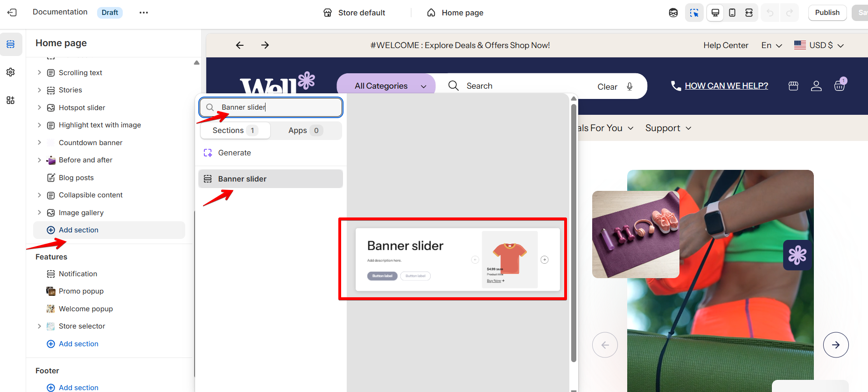Open the USD $ currency dropdown
The height and width of the screenshot is (392, 868).
click(819, 45)
